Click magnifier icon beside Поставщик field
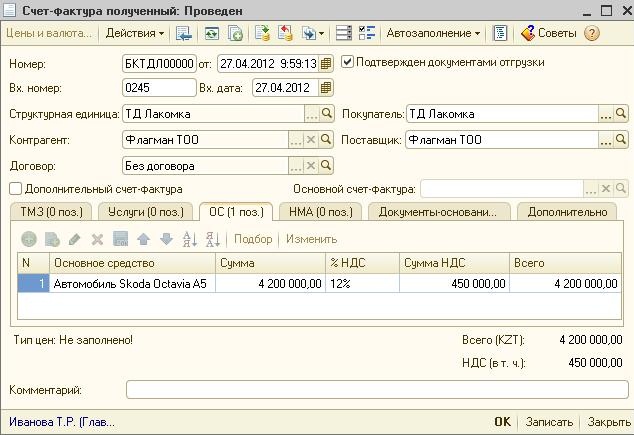Screen dimensions: 634x435 (621, 140)
